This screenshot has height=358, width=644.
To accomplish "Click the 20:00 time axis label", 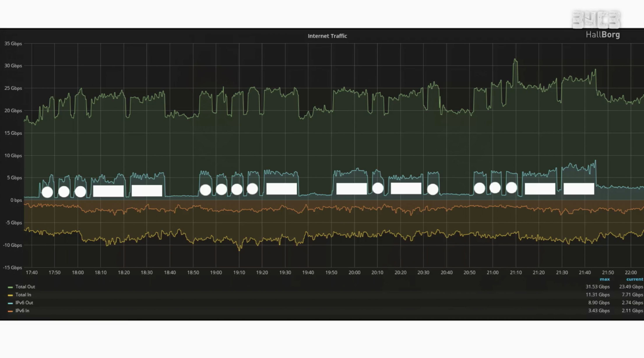I will click(354, 273).
